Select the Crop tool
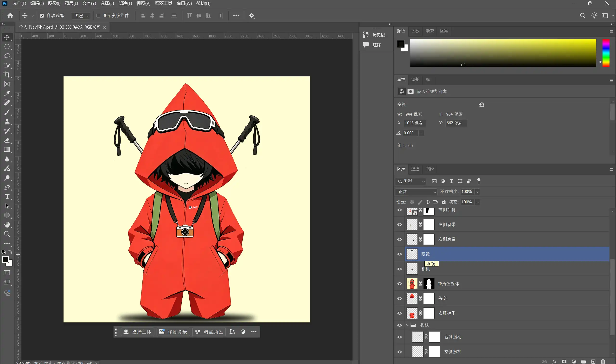Screen dimensions: 616x364 coord(7,74)
